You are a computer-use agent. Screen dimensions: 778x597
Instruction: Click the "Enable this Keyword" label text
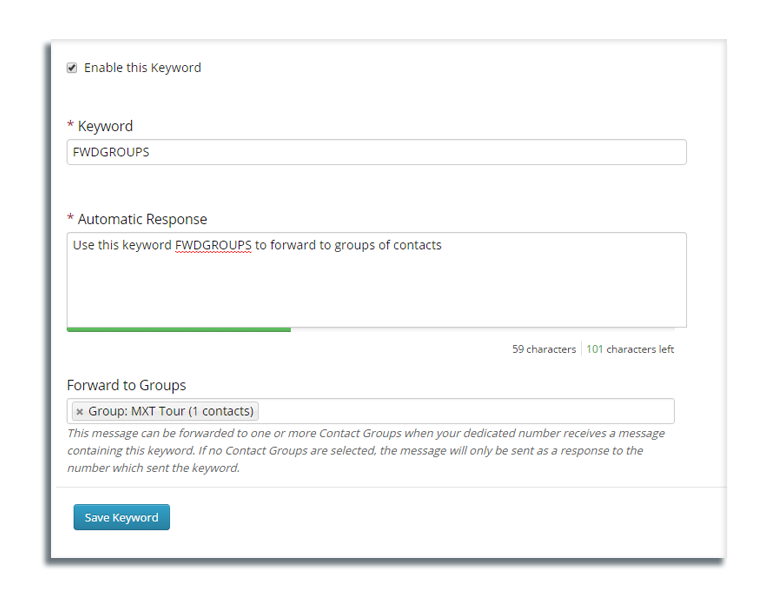tap(142, 68)
